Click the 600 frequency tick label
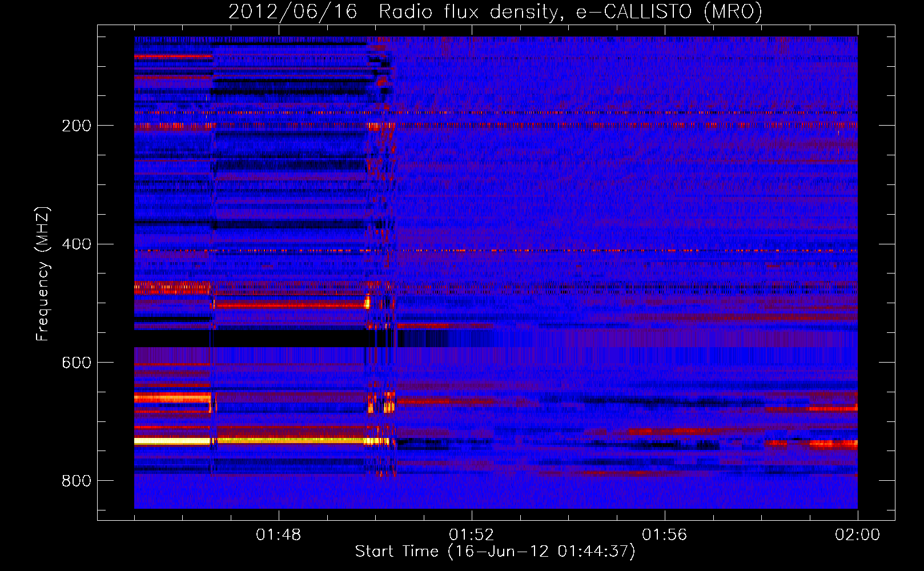 (77, 363)
